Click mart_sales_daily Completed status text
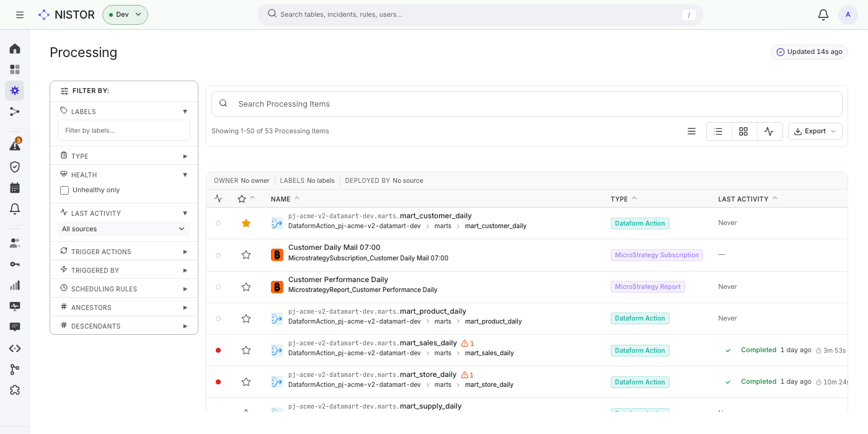This screenshot has height=434, width=868. pyautogui.click(x=759, y=350)
